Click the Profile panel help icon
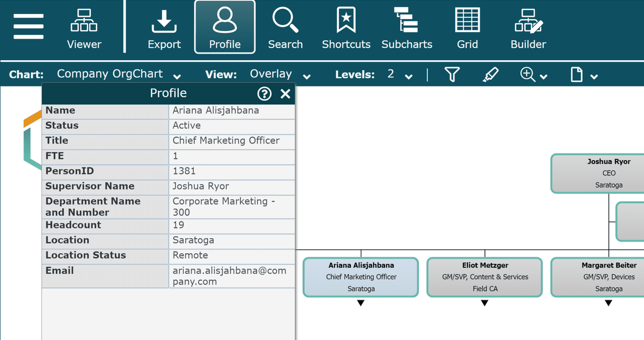The width and height of the screenshot is (644, 340). pos(264,94)
